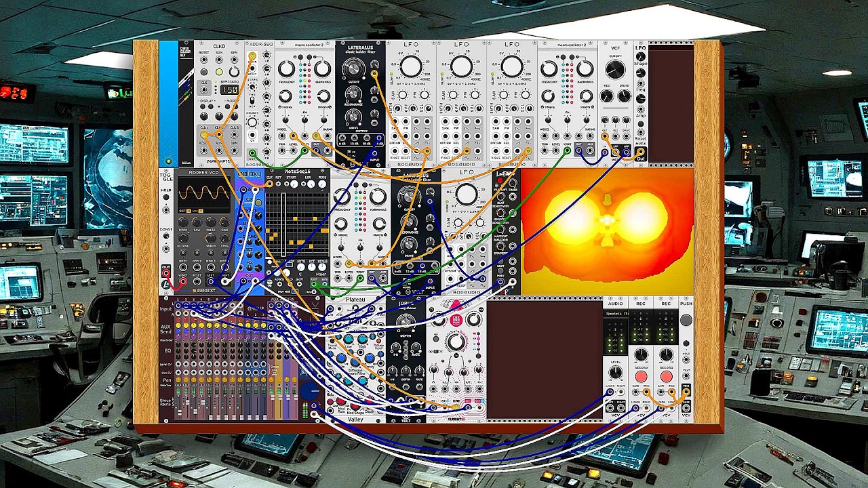
Task: Click the LATERALUS title on the top-row filter
Action: click(360, 47)
